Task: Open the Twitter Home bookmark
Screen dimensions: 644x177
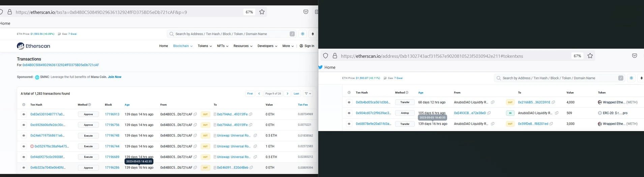Action: (x=327, y=67)
